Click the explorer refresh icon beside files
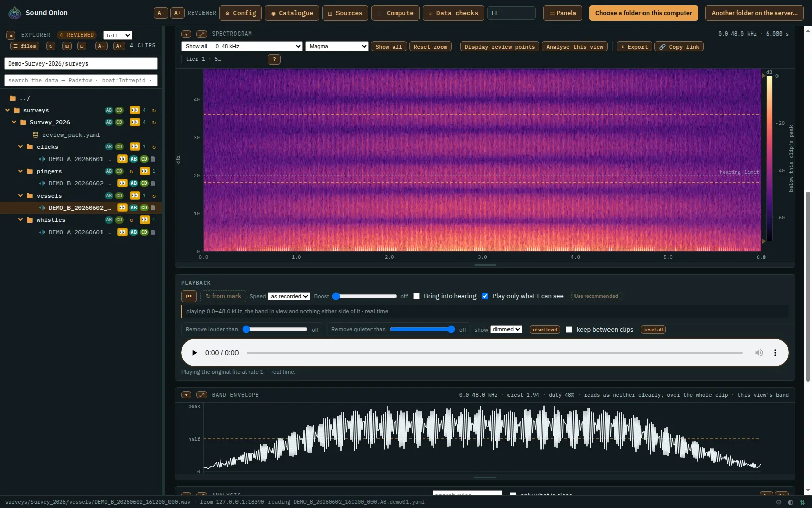 51,46
